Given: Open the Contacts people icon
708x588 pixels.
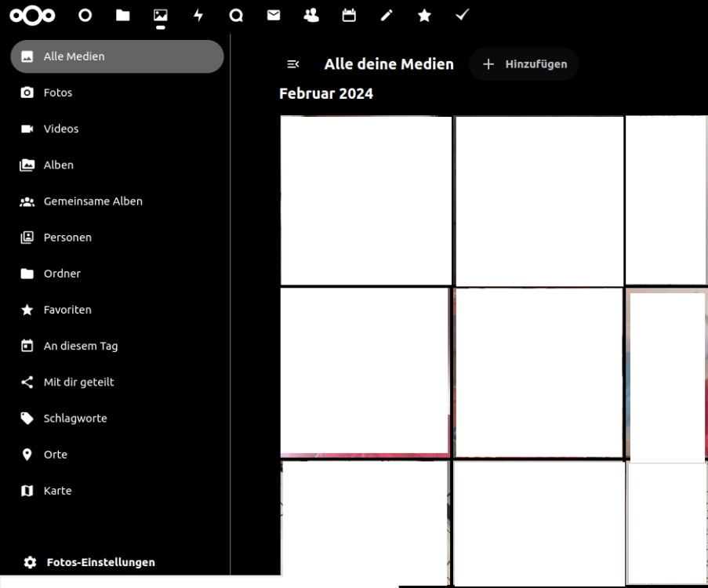Looking at the screenshot, I should coord(311,16).
